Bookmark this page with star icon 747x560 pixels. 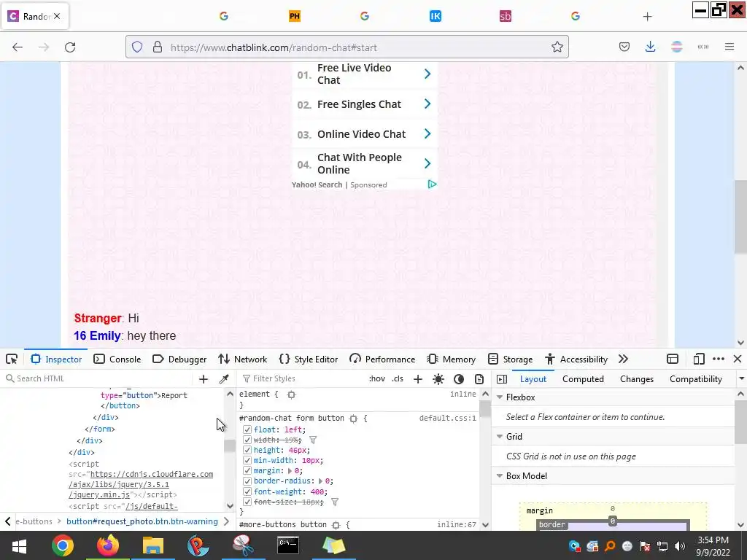(x=557, y=47)
